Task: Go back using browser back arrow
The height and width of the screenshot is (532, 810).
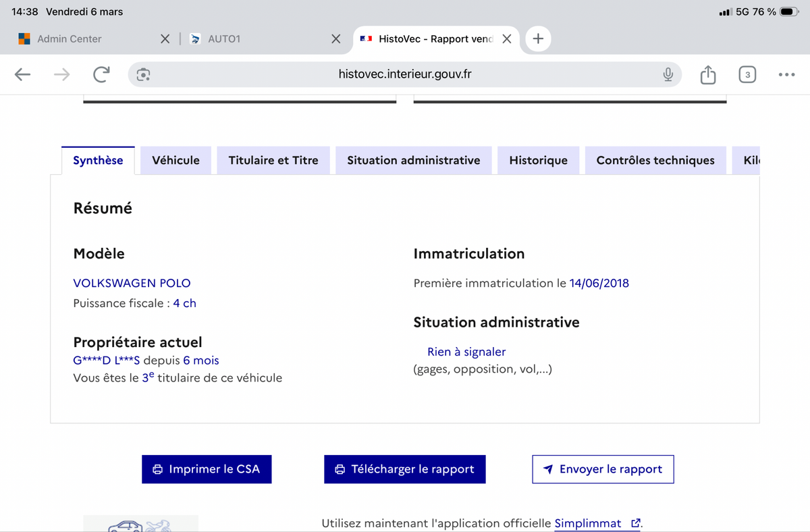Action: pos(23,74)
